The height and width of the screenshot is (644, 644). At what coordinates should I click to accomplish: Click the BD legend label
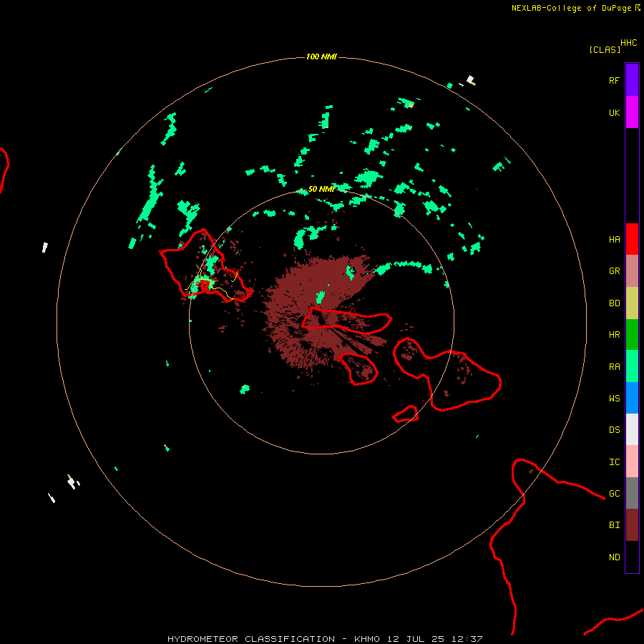pyautogui.click(x=614, y=303)
